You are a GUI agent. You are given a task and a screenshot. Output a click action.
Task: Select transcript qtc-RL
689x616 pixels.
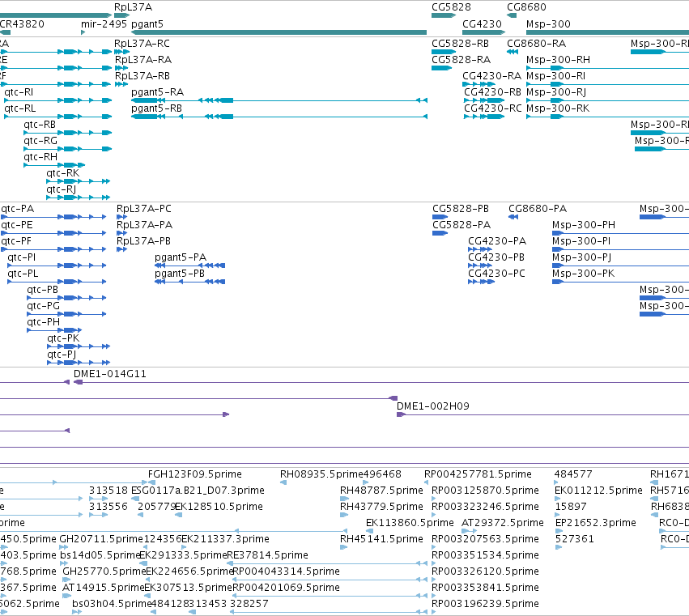pos(58,117)
